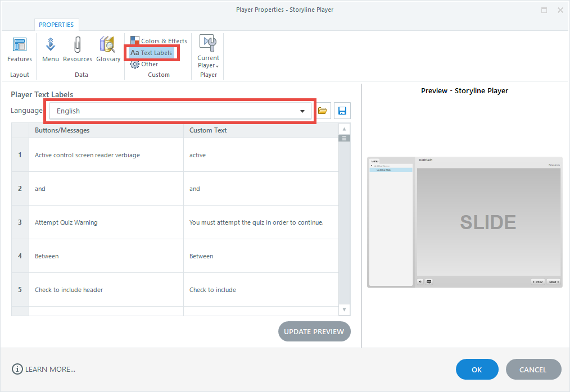Edit custom text for Attempt Quiz Warning

(x=261, y=222)
